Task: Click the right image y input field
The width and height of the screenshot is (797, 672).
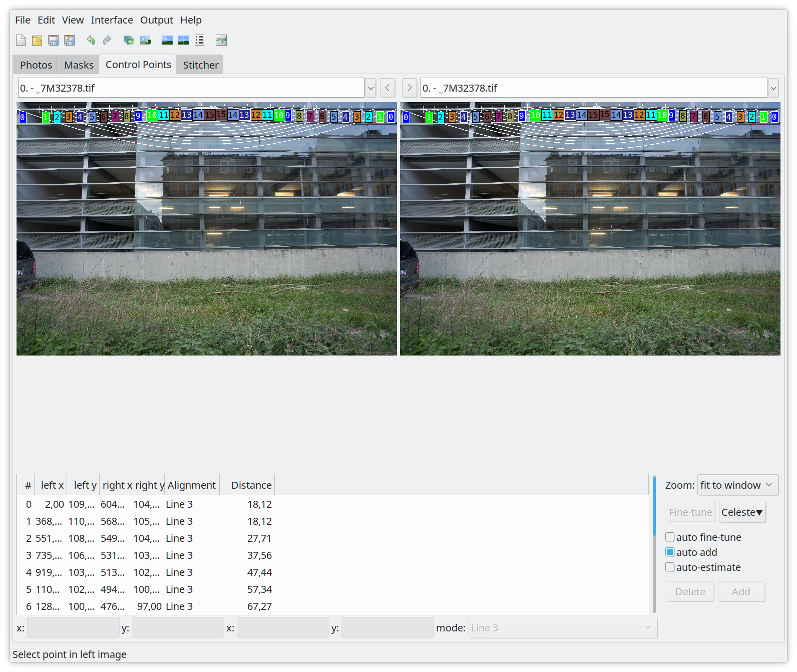Action: coord(387,627)
